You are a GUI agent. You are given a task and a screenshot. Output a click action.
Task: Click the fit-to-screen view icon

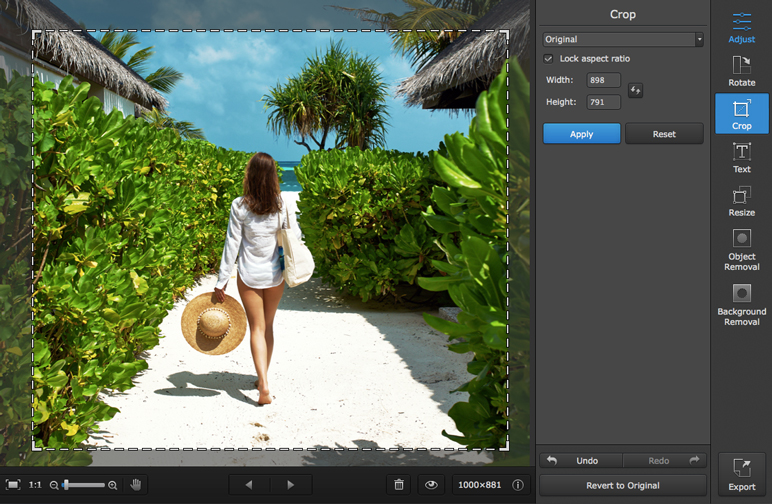pyautogui.click(x=12, y=485)
